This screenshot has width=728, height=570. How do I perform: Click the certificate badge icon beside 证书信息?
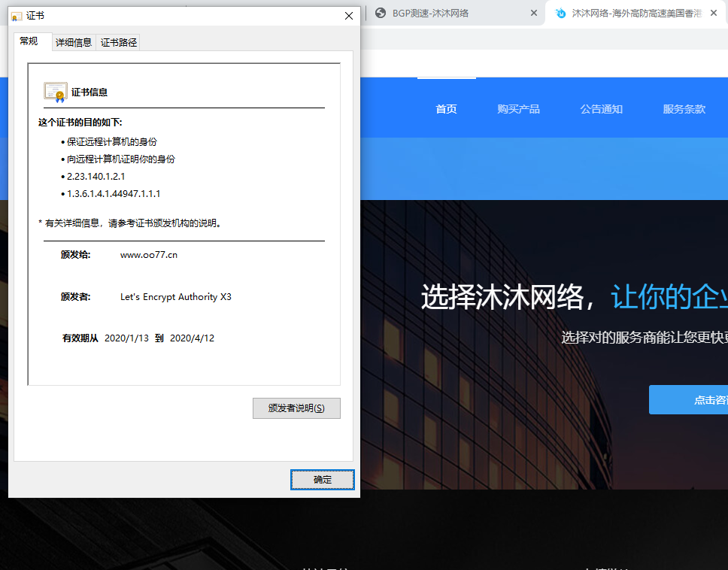tap(55, 92)
